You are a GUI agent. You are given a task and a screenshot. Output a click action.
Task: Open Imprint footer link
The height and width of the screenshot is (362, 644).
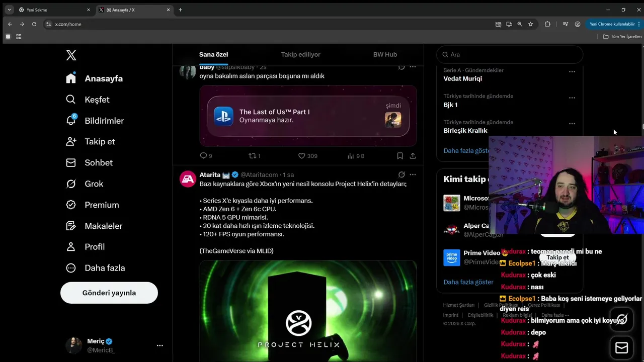pos(451,315)
